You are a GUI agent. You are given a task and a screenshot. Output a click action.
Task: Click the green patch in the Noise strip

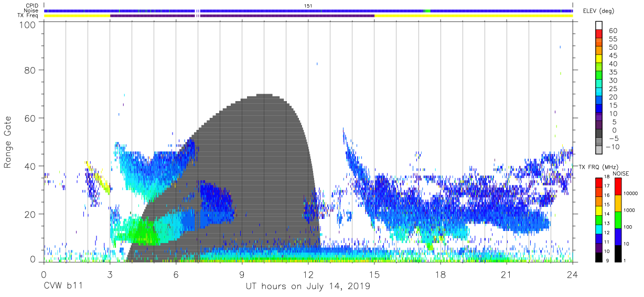pos(427,10)
